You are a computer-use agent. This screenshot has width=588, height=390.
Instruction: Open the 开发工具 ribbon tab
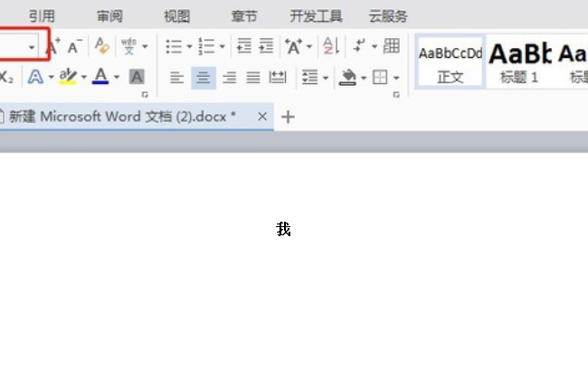click(316, 16)
